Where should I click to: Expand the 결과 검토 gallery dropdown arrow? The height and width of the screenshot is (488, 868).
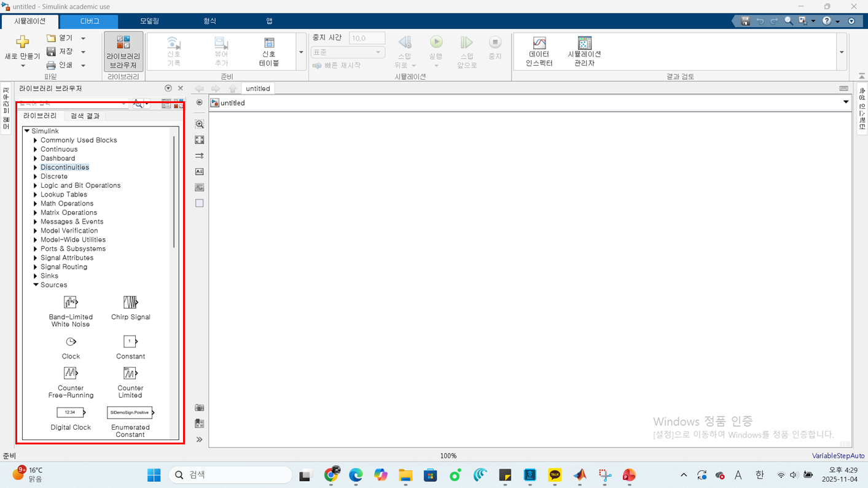[842, 52]
